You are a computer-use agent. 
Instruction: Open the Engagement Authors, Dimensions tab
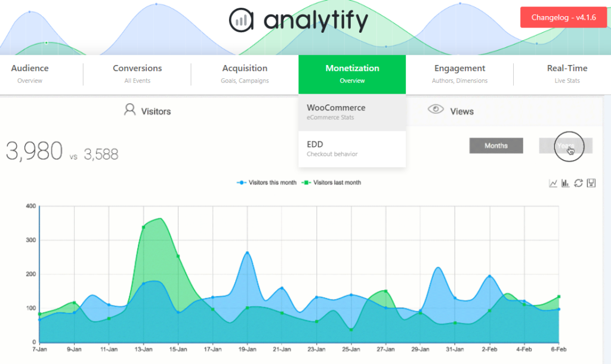tap(460, 74)
